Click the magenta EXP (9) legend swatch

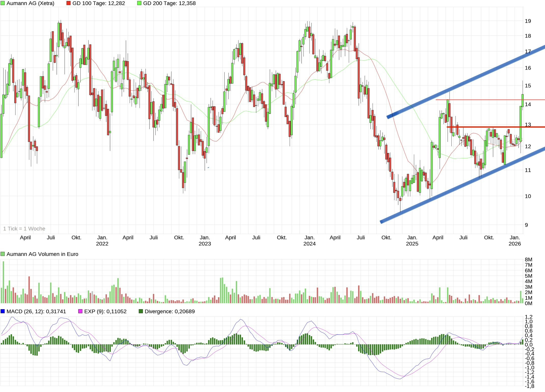80,311
